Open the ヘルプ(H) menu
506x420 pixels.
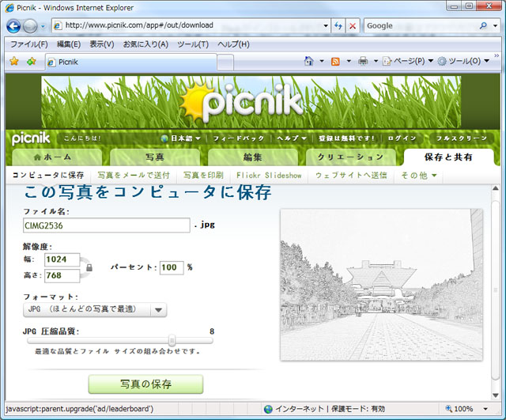tap(233, 44)
